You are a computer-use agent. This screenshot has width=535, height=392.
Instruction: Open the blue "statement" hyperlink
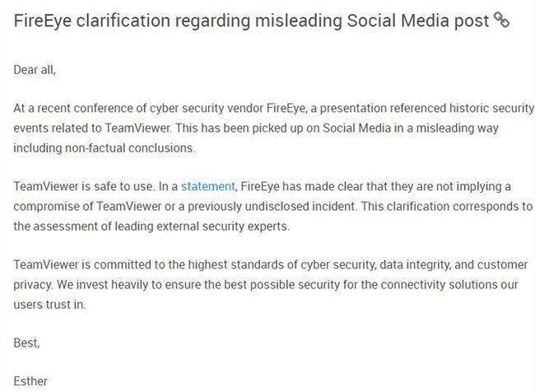pos(207,186)
